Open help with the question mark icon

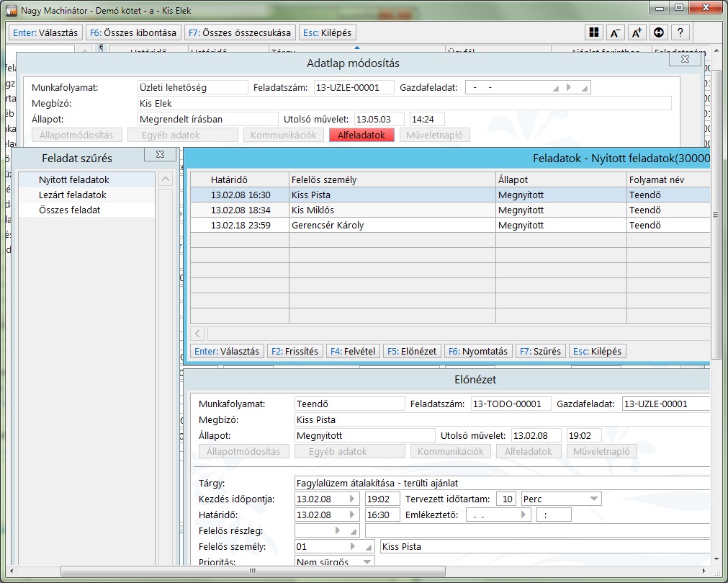coord(680,32)
